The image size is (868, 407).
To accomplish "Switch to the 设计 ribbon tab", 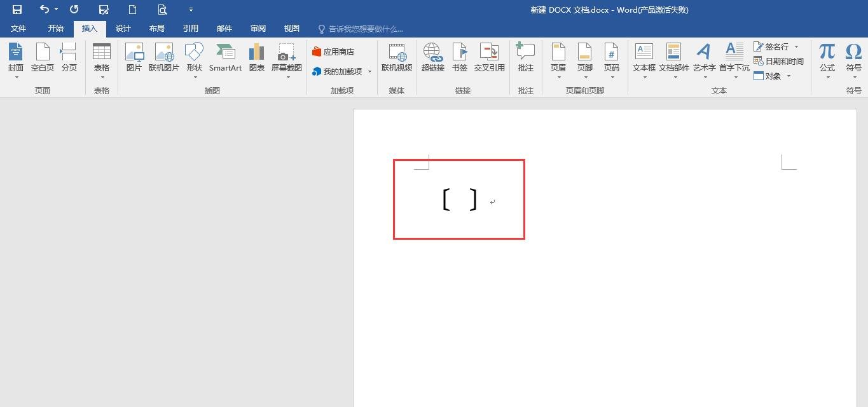I will [123, 28].
